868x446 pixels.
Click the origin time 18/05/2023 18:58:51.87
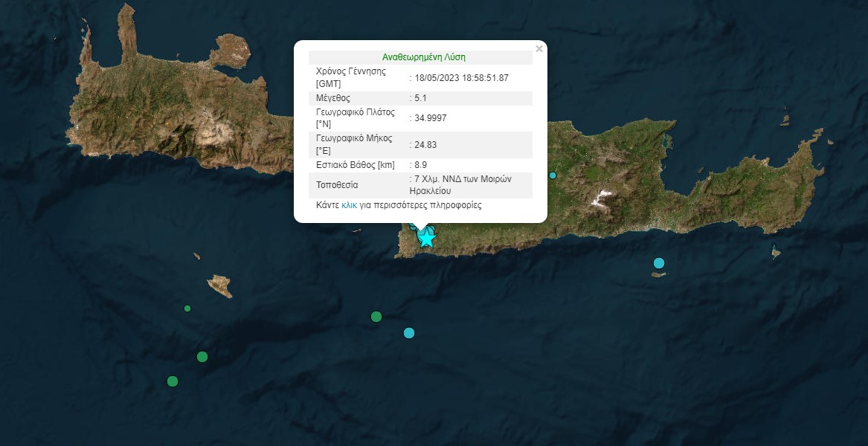click(x=462, y=77)
